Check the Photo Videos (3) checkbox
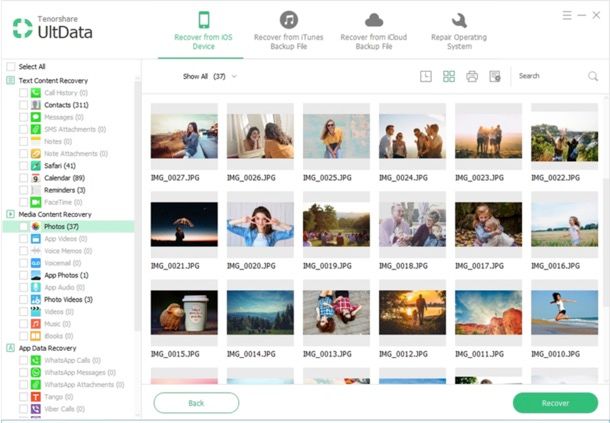Screen dimensions: 610x423 [23, 300]
